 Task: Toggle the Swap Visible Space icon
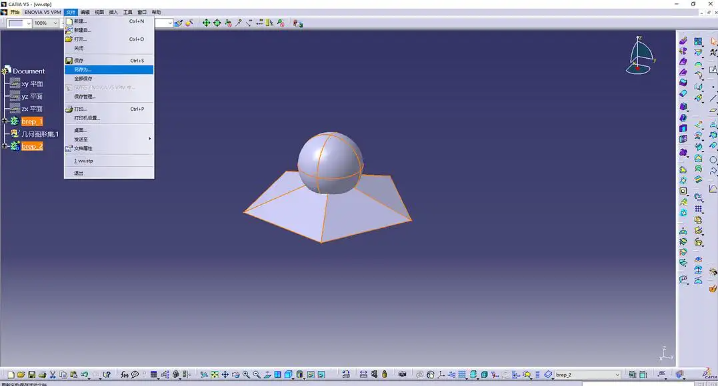[321, 375]
